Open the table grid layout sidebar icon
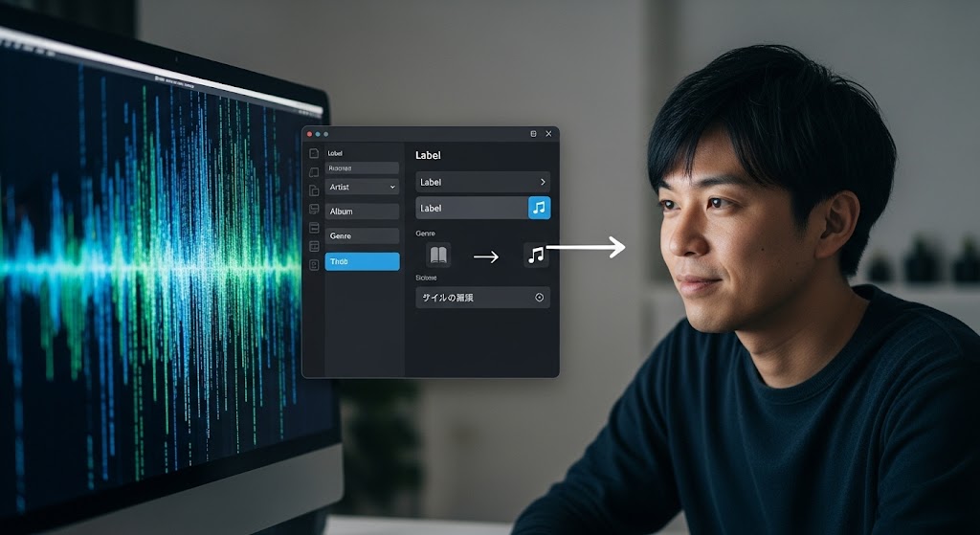The height and width of the screenshot is (535, 980). click(314, 246)
